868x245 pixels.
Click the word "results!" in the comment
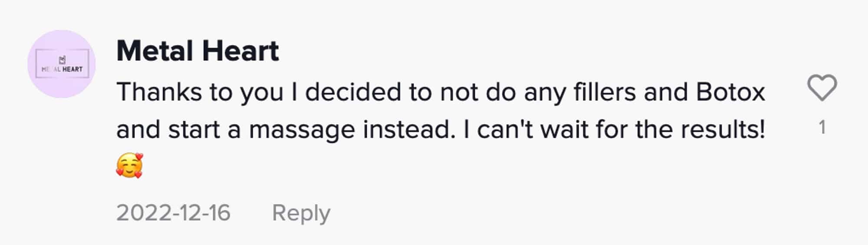[723, 129]
